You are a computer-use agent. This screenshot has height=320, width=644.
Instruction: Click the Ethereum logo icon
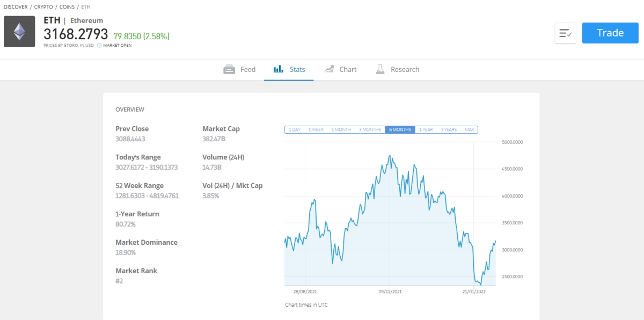[19, 32]
